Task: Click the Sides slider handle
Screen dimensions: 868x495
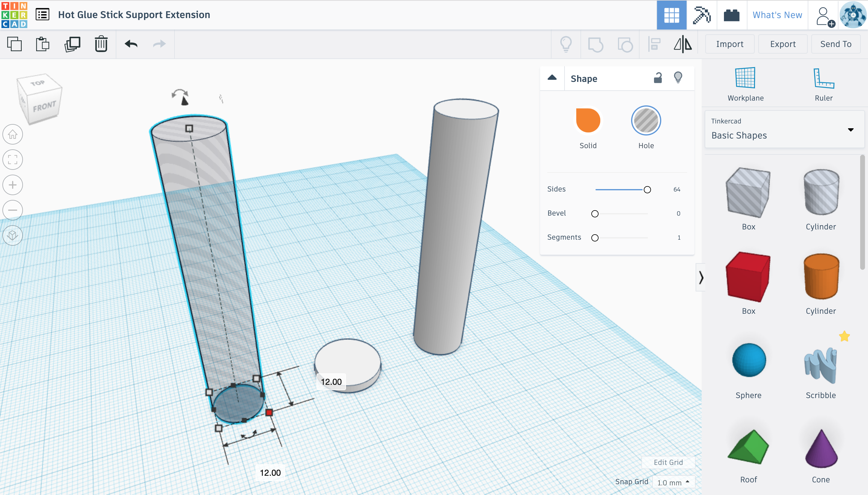Action: coord(647,190)
